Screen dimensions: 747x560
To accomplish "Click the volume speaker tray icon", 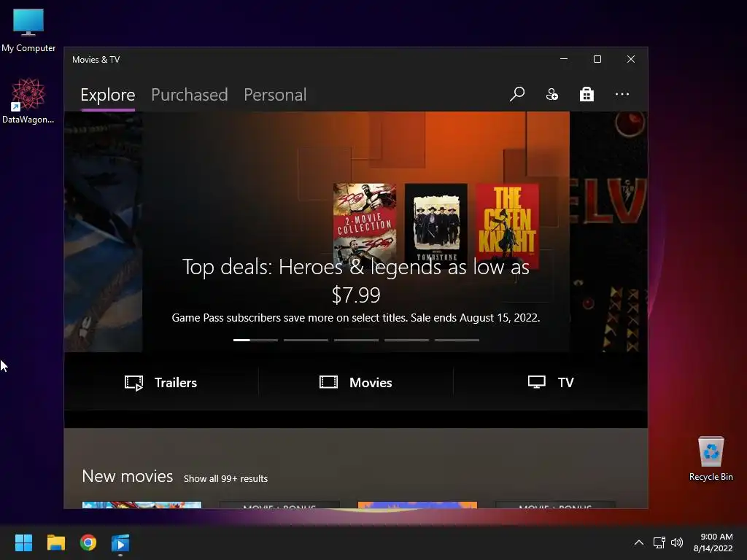I will click(677, 542).
